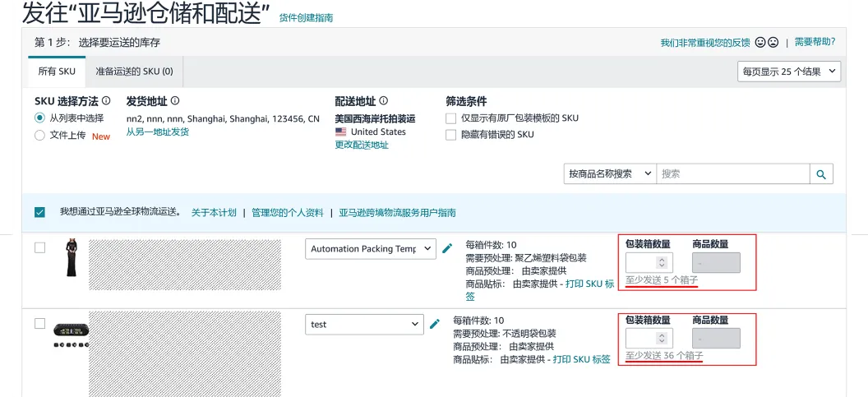Click 我们非常重视您的反馈 link
The width and height of the screenshot is (868, 397).
pos(705,43)
